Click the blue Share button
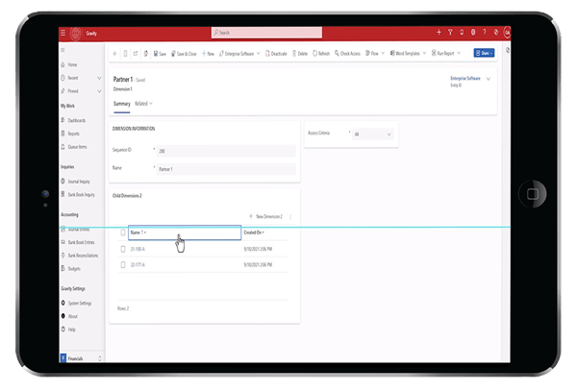This screenshot has width=577, height=392. click(484, 53)
